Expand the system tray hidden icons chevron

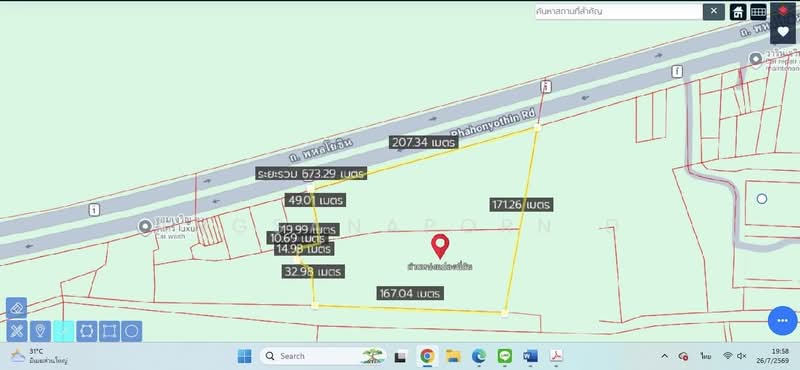[x=664, y=356]
